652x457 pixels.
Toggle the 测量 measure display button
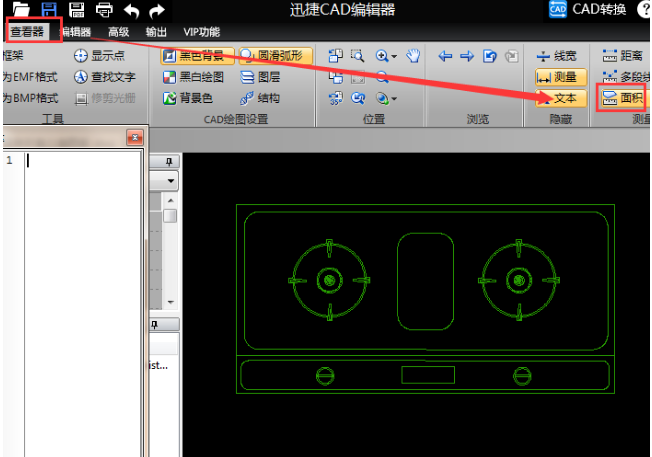tap(557, 77)
